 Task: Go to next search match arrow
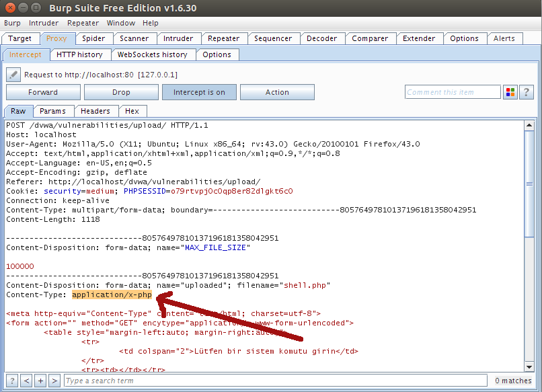pos(54,381)
